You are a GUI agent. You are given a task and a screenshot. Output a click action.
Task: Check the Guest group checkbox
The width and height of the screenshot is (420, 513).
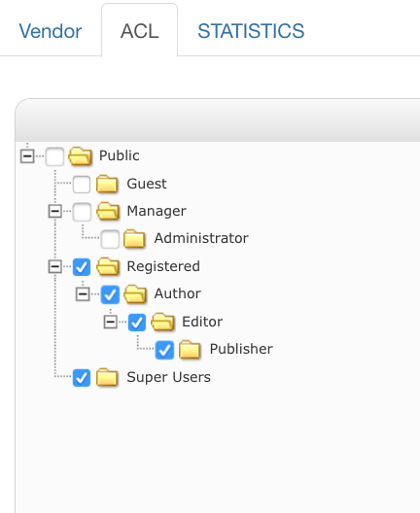pos(82,185)
